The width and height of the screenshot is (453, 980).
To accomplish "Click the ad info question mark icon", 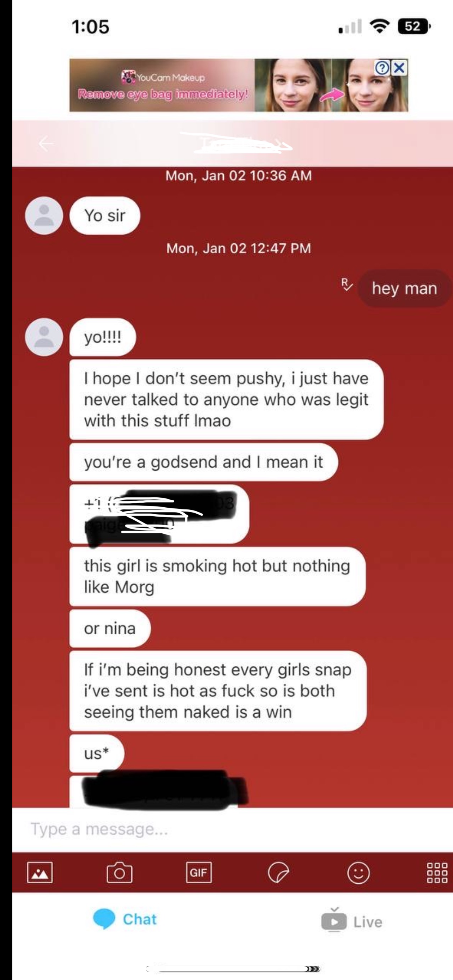I will pyautogui.click(x=382, y=68).
